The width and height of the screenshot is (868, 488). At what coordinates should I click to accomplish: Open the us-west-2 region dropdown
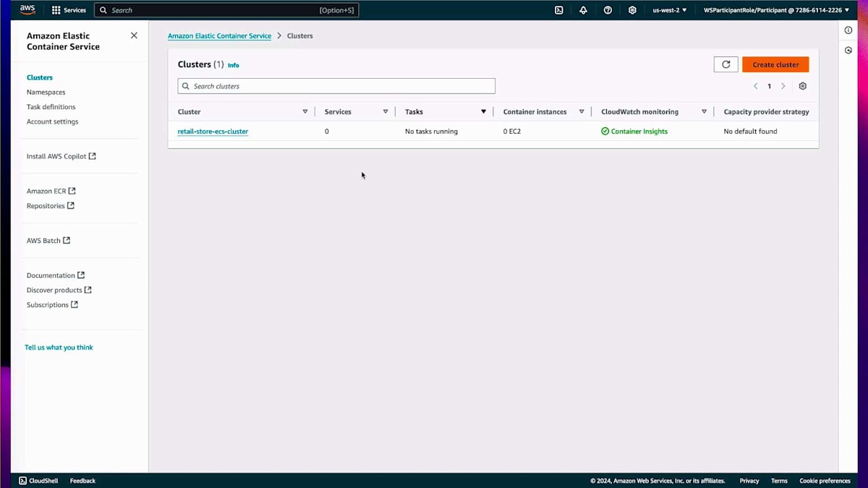point(670,10)
